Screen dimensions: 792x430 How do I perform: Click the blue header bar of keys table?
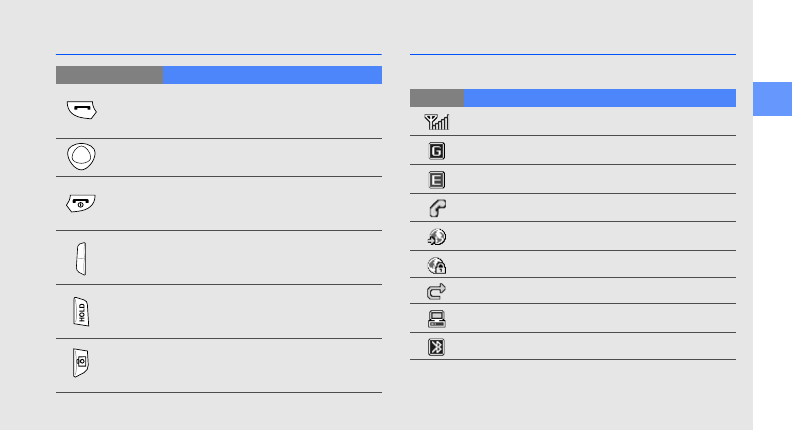(x=272, y=75)
